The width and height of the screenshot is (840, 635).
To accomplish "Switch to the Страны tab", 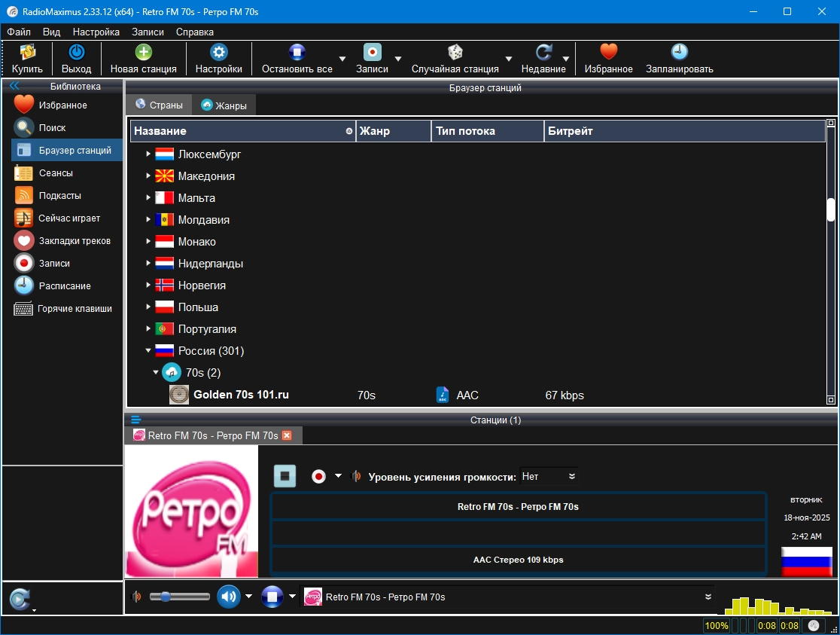I will point(159,105).
